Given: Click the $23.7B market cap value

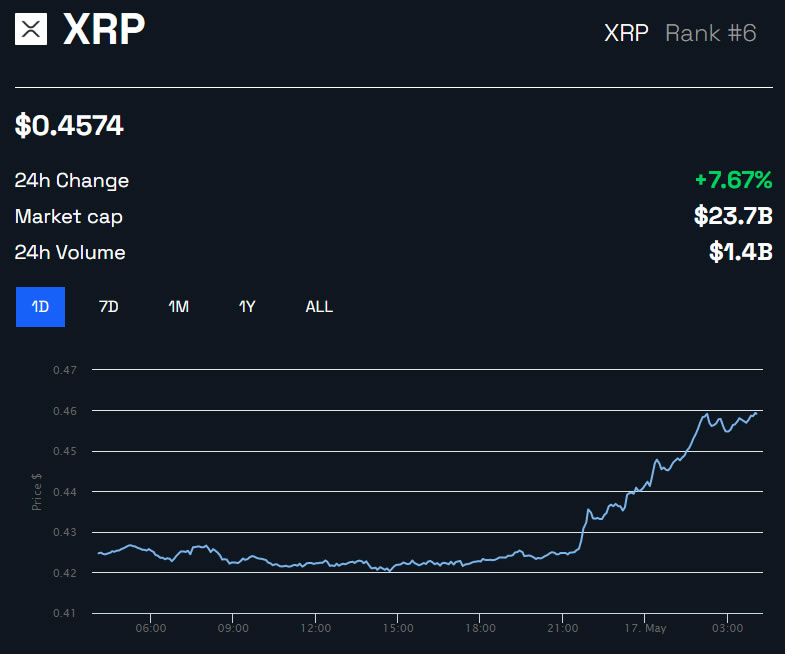Looking at the screenshot, I should tap(733, 217).
